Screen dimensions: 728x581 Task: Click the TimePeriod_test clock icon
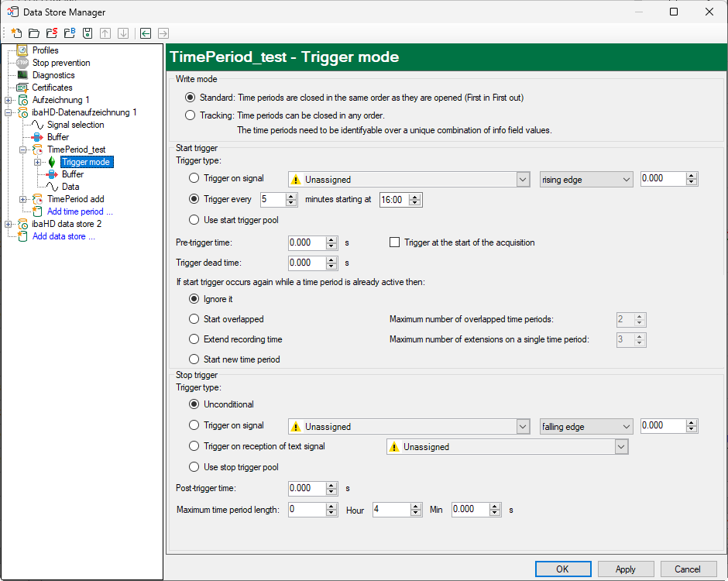pyautogui.click(x=38, y=150)
